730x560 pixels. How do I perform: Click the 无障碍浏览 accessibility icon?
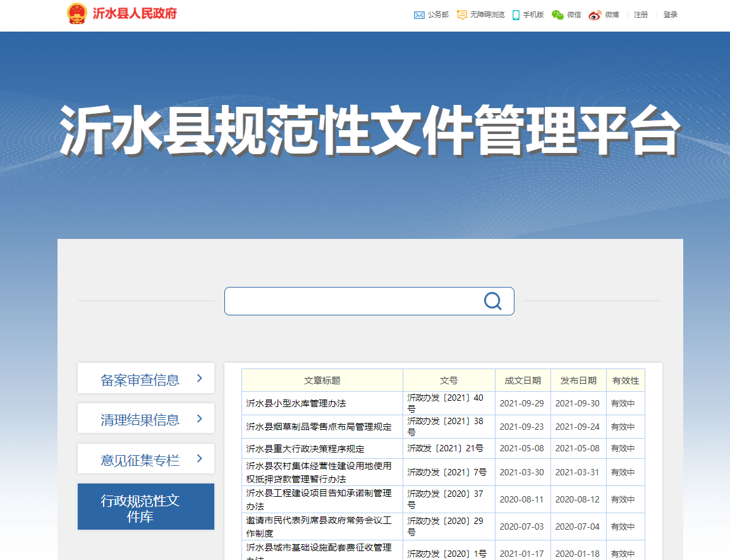[x=462, y=15]
